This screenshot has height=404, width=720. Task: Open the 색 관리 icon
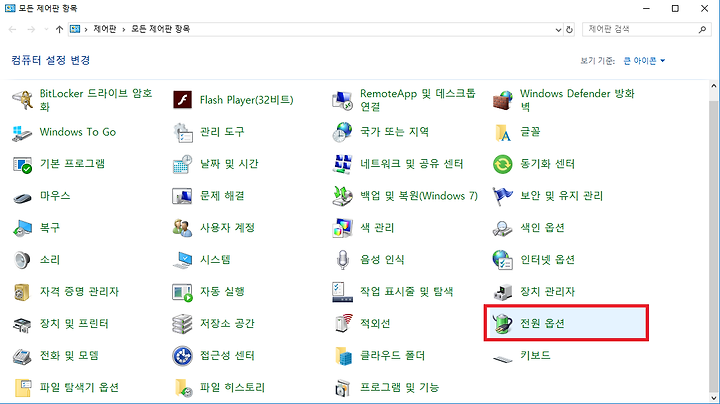(x=342, y=228)
